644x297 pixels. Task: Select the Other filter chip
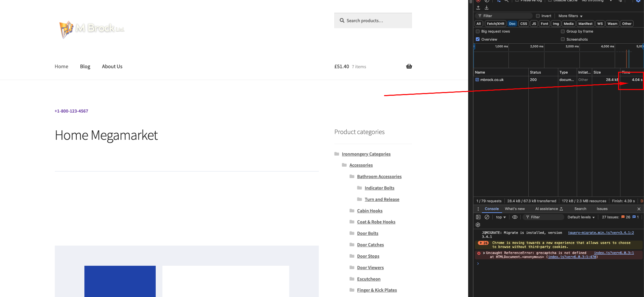pos(627,24)
